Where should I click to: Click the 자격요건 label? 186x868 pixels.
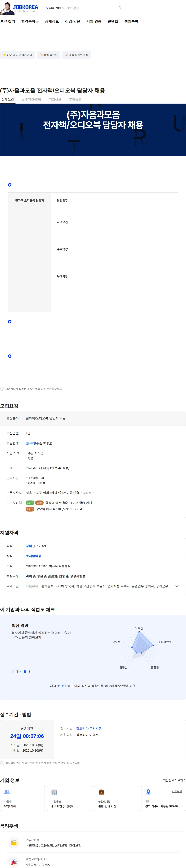[62, 222]
